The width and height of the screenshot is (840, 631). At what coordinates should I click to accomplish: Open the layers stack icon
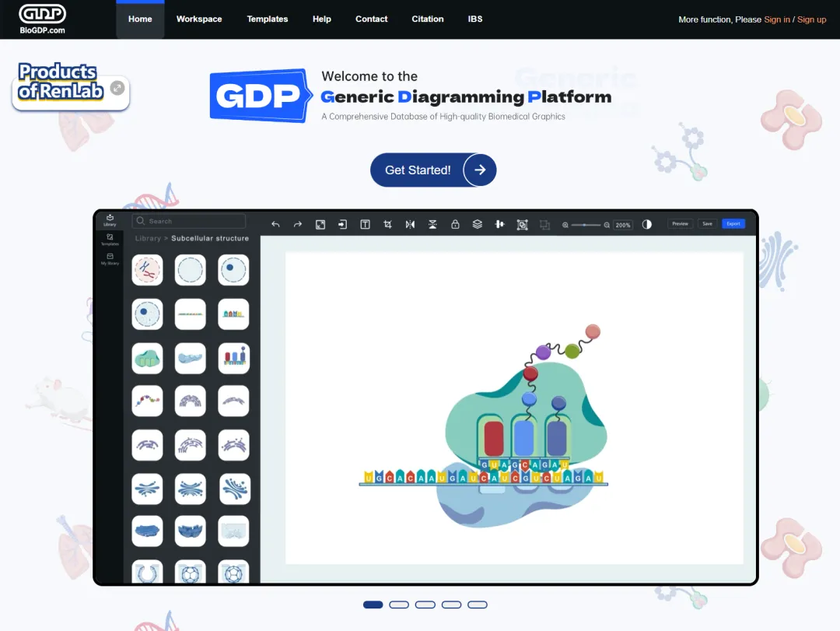pos(478,224)
